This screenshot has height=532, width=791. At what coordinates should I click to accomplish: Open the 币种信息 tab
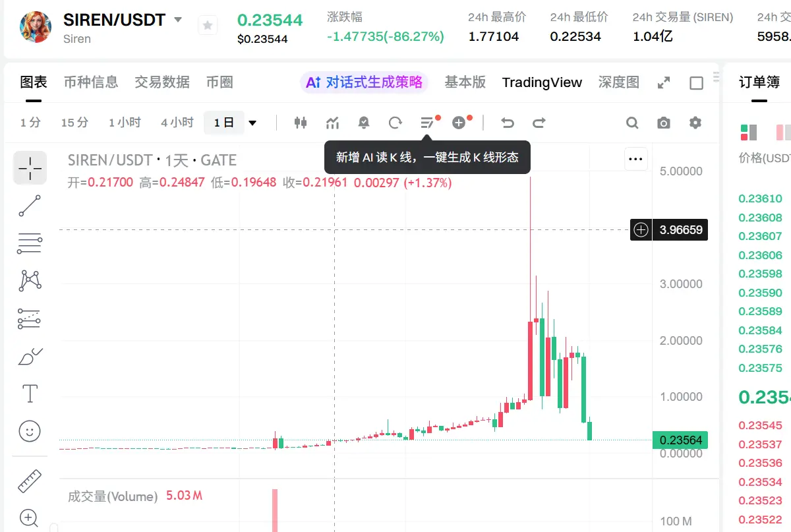pyautogui.click(x=91, y=82)
